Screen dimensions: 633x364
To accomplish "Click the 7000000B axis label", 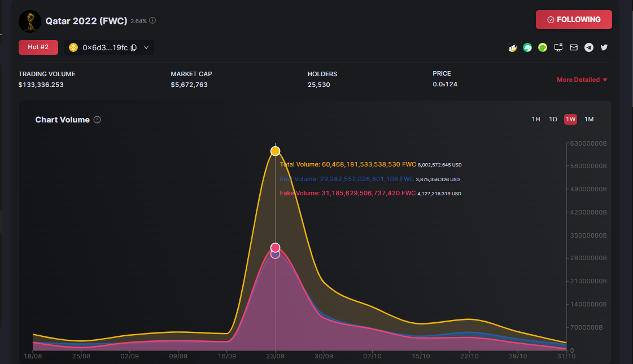I will pos(586,327).
